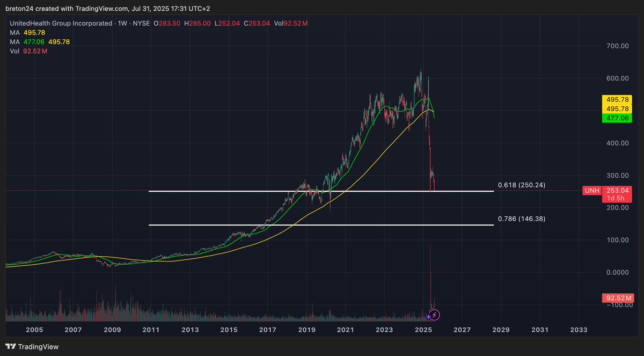This screenshot has width=644, height=356.
Task: Click the purple lightning bolt event icon
Action: [435, 315]
